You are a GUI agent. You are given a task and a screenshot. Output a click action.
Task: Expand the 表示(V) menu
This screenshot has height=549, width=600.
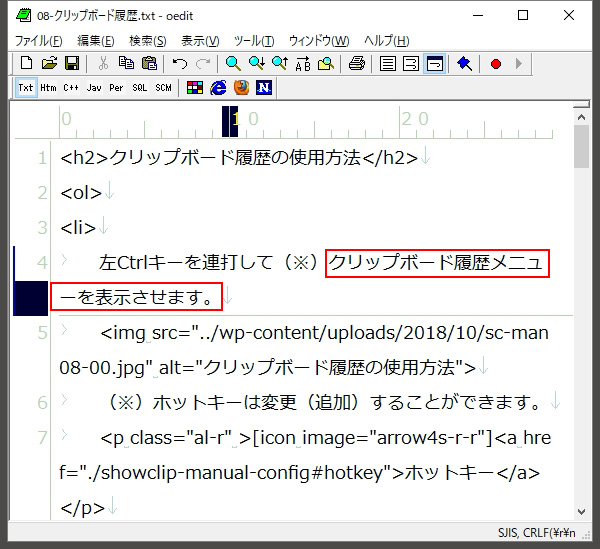[x=200, y=41]
